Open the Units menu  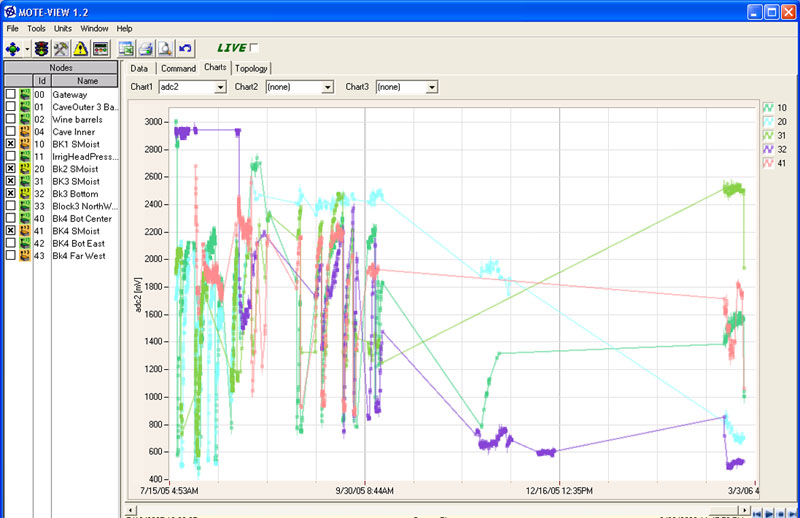(63, 29)
